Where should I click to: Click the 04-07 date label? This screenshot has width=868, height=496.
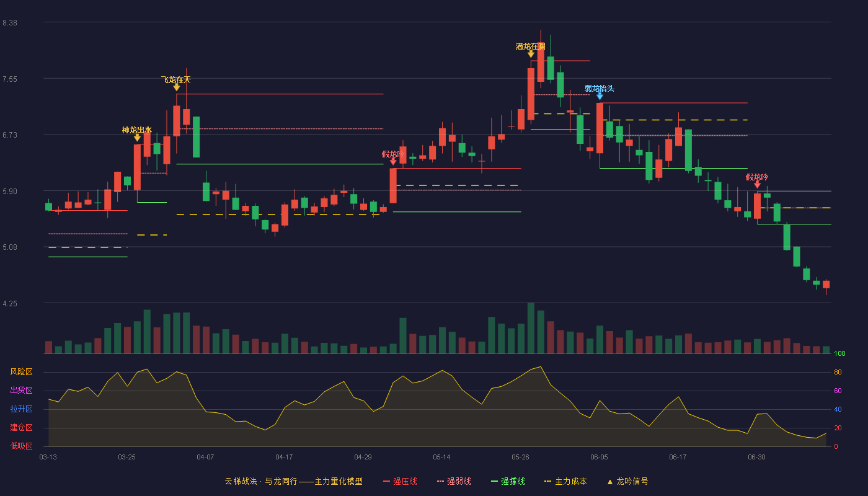click(x=206, y=457)
